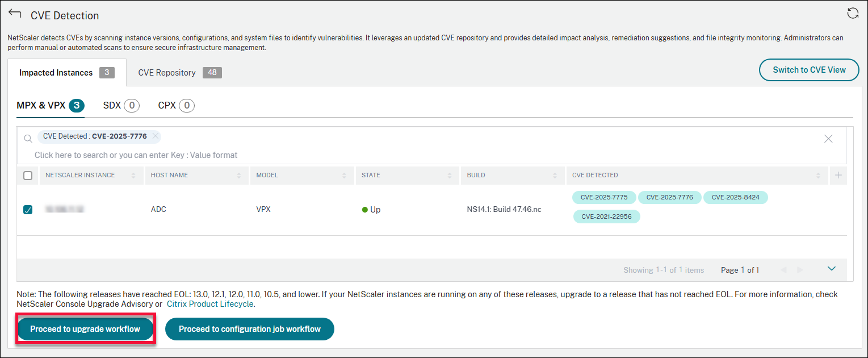Screen dimensions: 868x358
Task: Sort by the State column
Action: click(x=450, y=176)
